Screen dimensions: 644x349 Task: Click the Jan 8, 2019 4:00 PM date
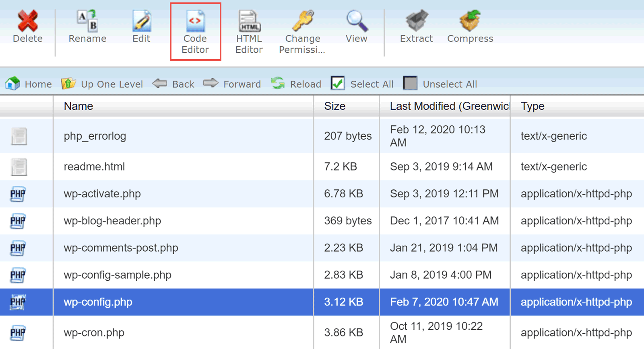pos(441,275)
